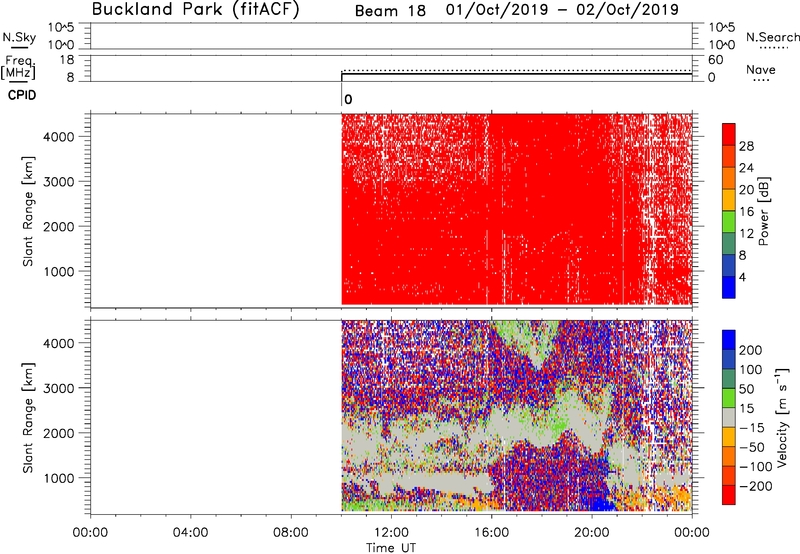Click the red bottom band of the velocity colorbar
The height and width of the screenshot is (554, 800).
click(x=729, y=495)
